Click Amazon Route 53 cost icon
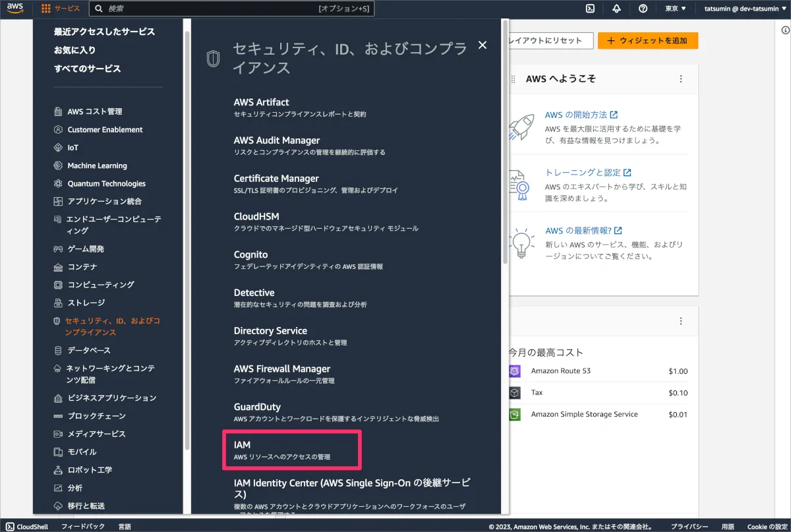The image size is (791, 532). tap(515, 371)
